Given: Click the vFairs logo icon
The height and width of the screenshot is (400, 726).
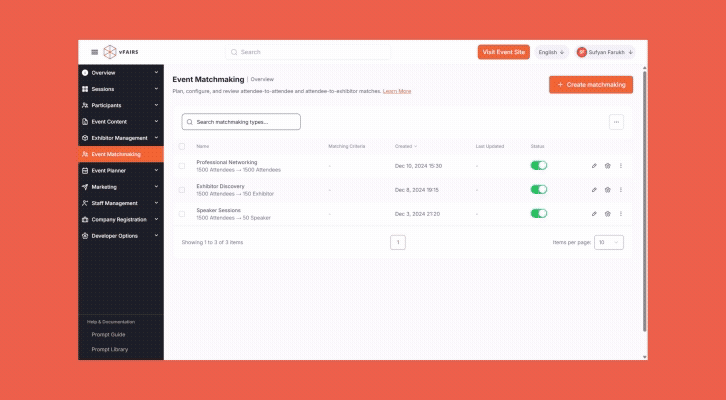Looking at the screenshot, I should pos(110,52).
